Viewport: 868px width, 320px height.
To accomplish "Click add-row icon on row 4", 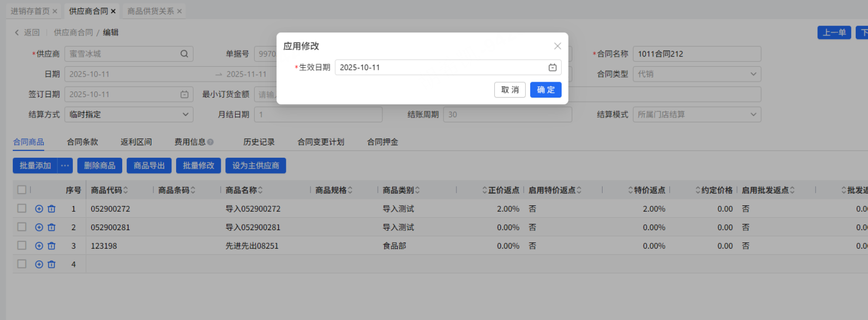I will tap(39, 265).
